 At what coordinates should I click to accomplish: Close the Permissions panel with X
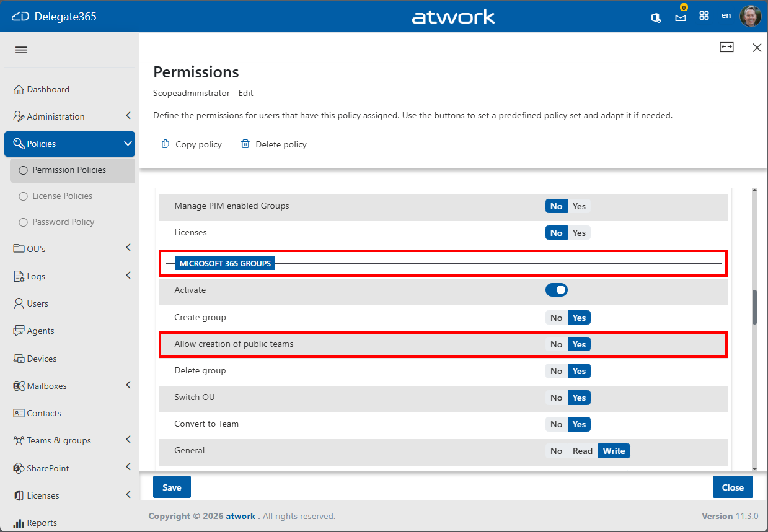(x=757, y=48)
